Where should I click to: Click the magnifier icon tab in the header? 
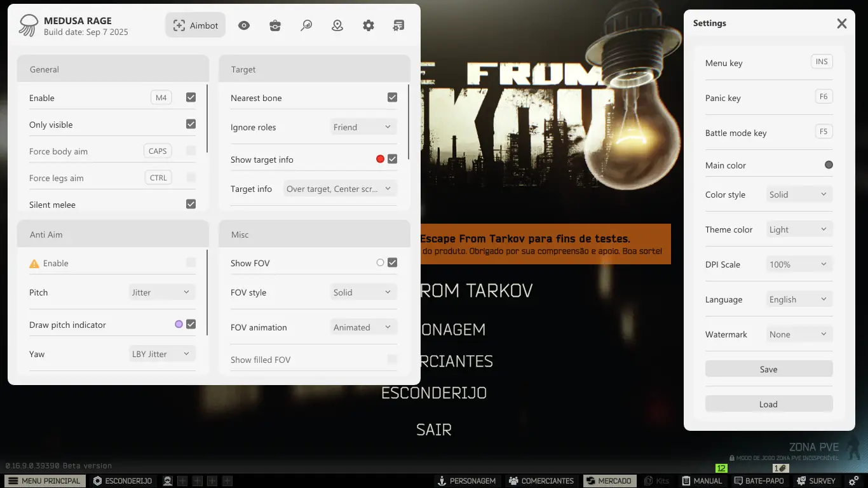(306, 25)
